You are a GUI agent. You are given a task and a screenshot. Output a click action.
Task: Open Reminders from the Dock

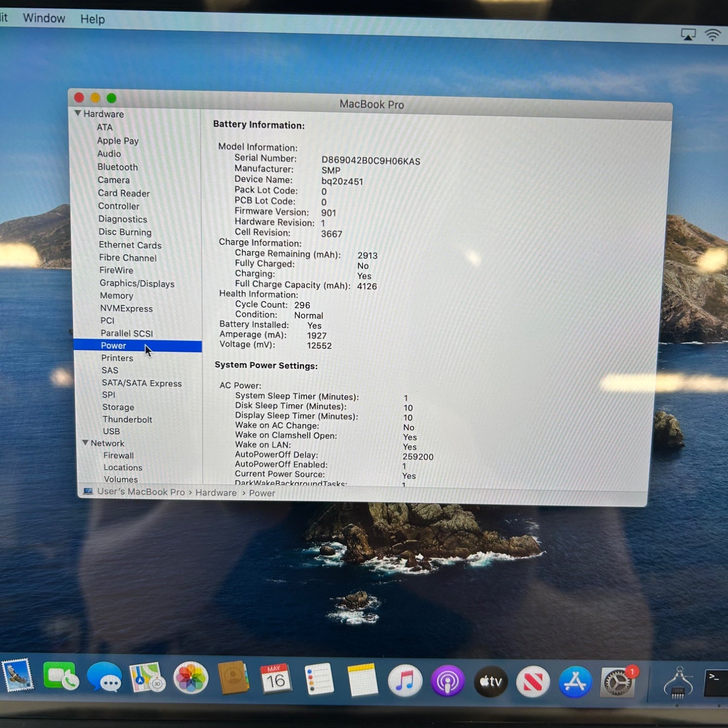[x=319, y=679]
